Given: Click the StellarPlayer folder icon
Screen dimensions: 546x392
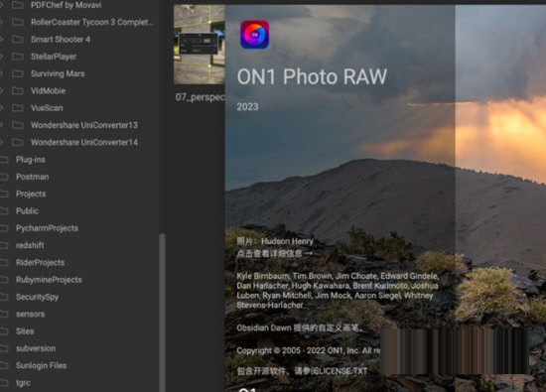Looking at the screenshot, I should [x=18, y=57].
